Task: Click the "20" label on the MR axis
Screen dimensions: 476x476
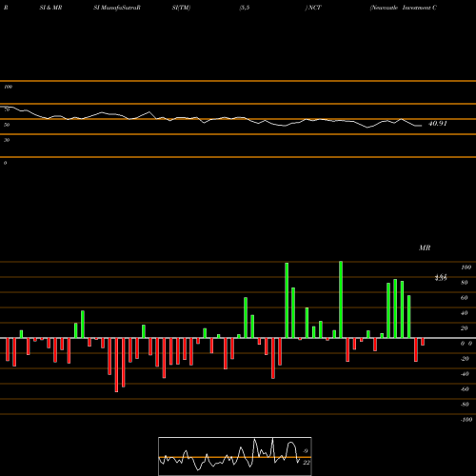Action: pyautogui.click(x=465, y=328)
